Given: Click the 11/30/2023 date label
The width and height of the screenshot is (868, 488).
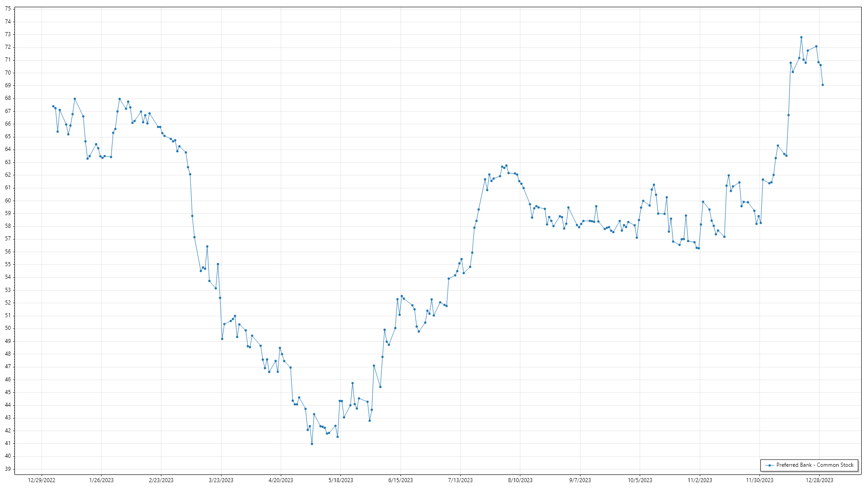Looking at the screenshot, I should pyautogui.click(x=759, y=480).
